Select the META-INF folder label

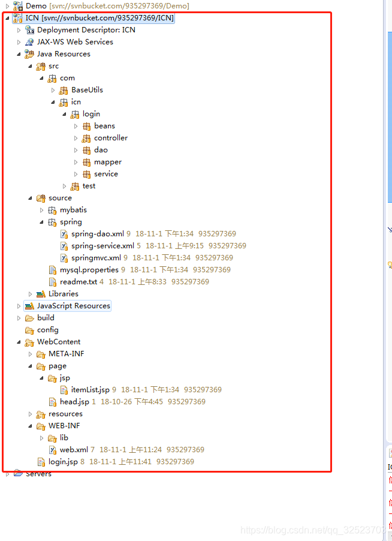[66, 354]
